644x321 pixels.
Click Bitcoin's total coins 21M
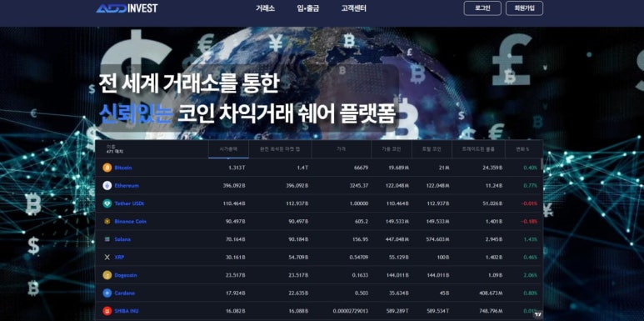444,168
